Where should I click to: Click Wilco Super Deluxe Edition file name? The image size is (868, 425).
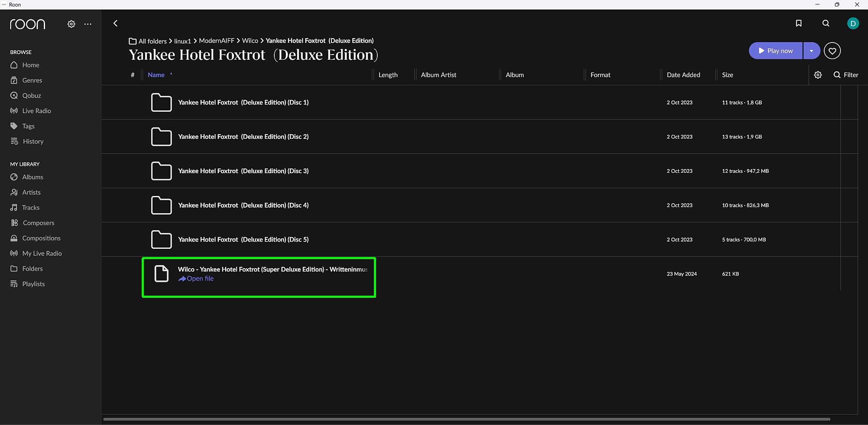273,269
